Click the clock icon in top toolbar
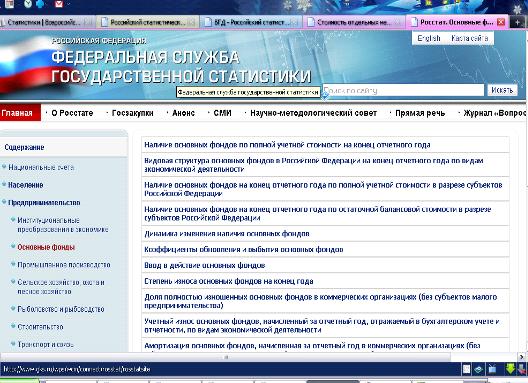 (28, 4)
